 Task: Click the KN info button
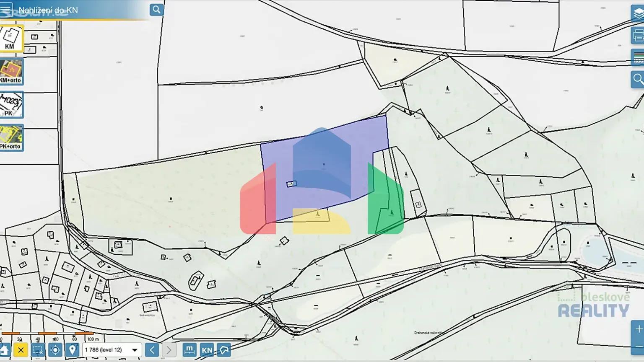pyautogui.click(x=207, y=350)
